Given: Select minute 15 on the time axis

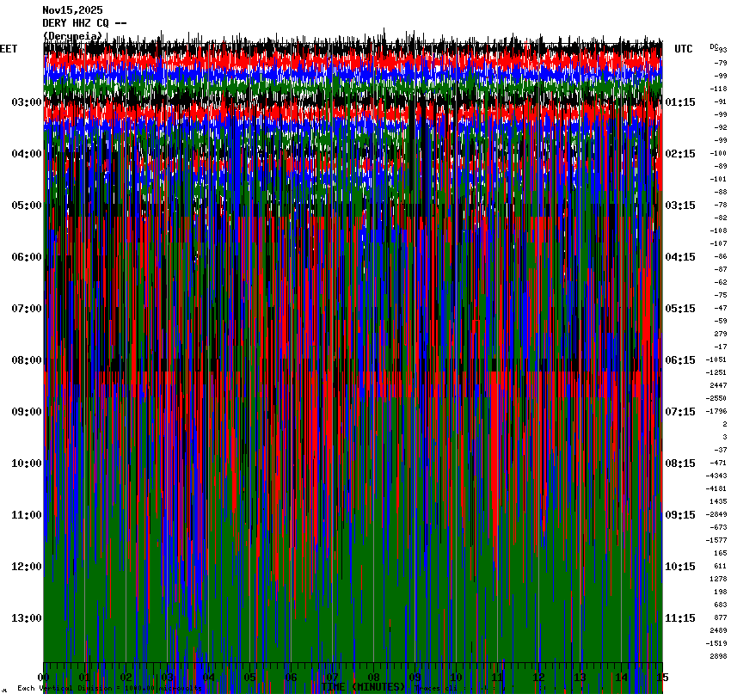Looking at the screenshot, I should [661, 678].
